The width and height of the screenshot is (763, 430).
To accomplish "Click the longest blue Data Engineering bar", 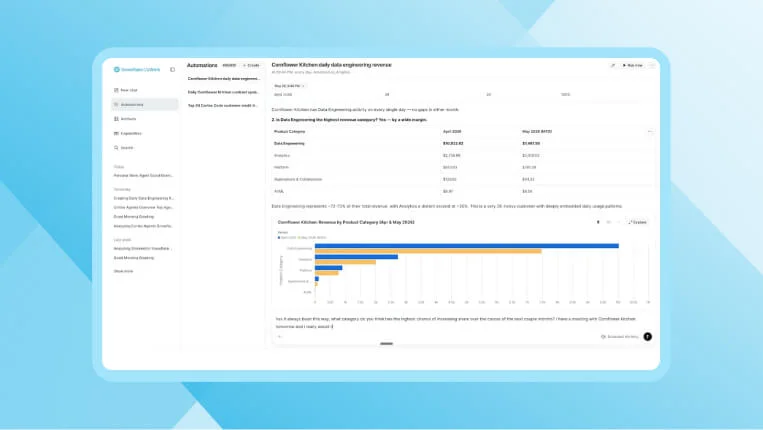I will click(467, 246).
